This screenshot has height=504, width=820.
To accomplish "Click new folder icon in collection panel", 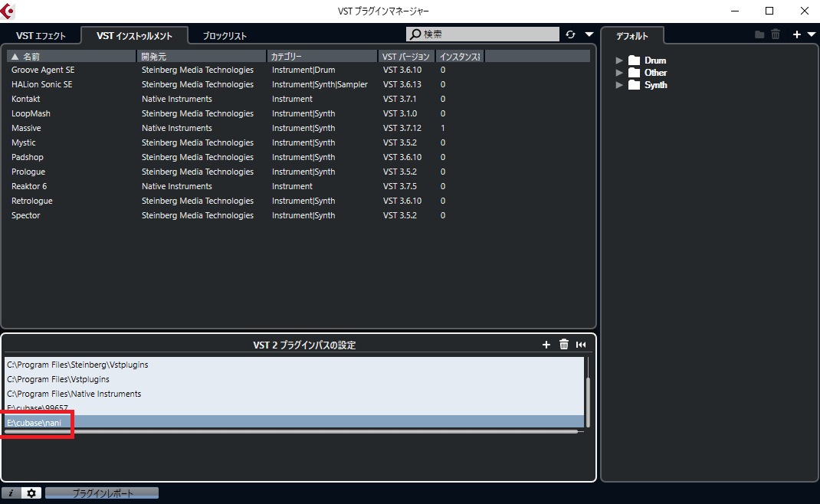I will click(760, 34).
